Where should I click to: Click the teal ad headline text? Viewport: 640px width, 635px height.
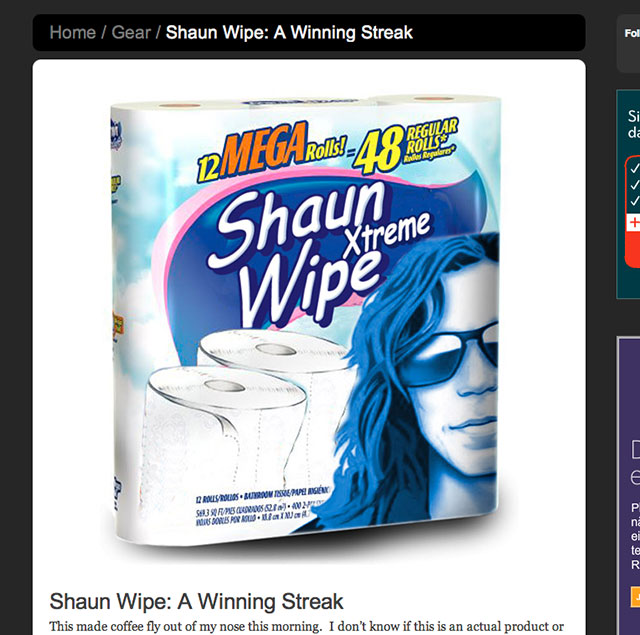tap(634, 124)
